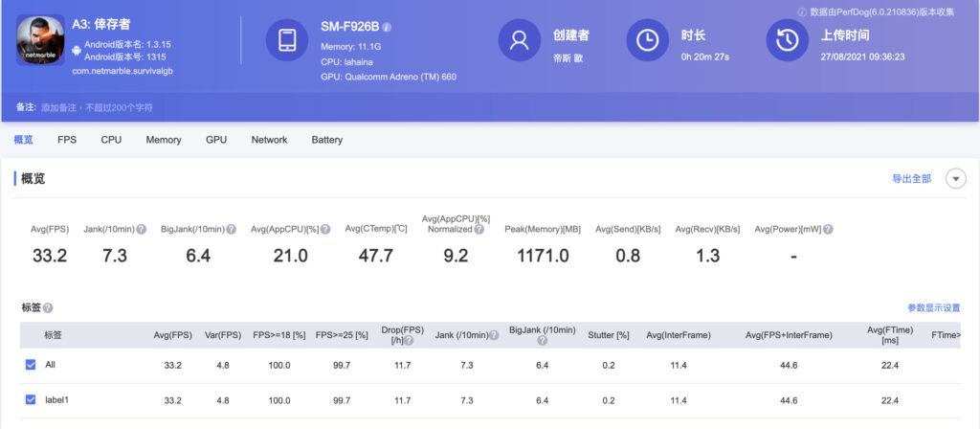Go to the GPU tab
This screenshot has width=980, height=429.
[216, 140]
